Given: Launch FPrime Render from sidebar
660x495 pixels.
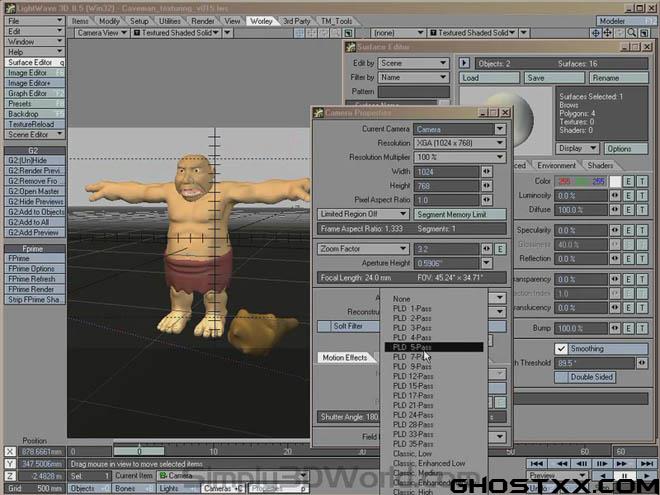Looking at the screenshot, I should coord(35,289).
